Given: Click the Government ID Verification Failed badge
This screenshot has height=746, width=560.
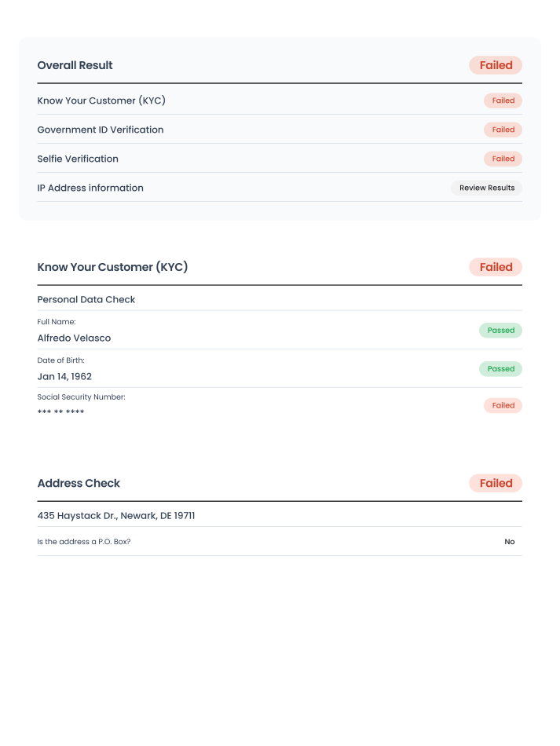Looking at the screenshot, I should [503, 130].
